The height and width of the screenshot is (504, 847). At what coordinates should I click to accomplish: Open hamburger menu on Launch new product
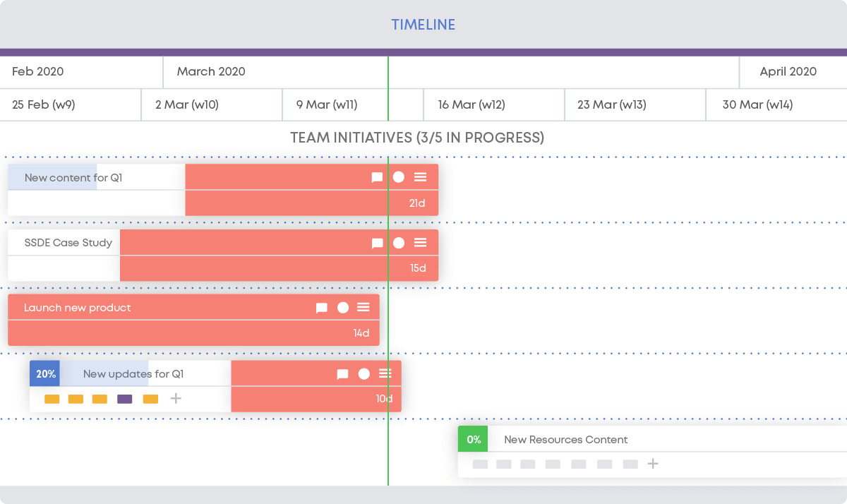click(364, 308)
